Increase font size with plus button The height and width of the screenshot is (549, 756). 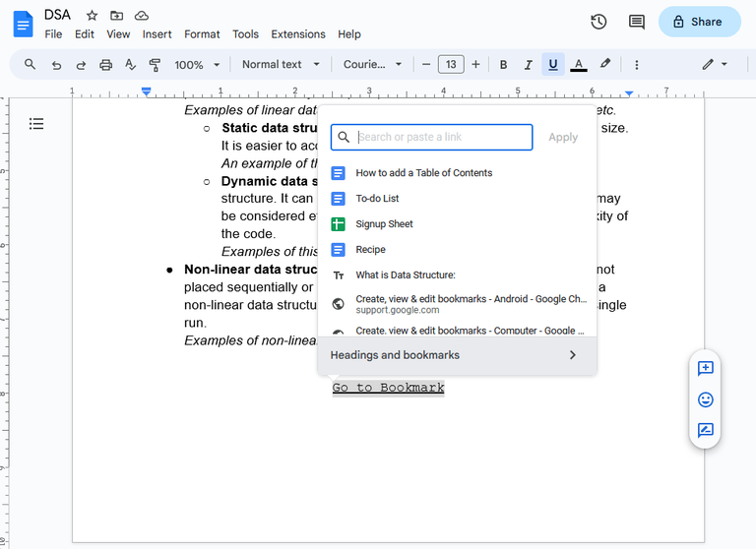point(475,64)
